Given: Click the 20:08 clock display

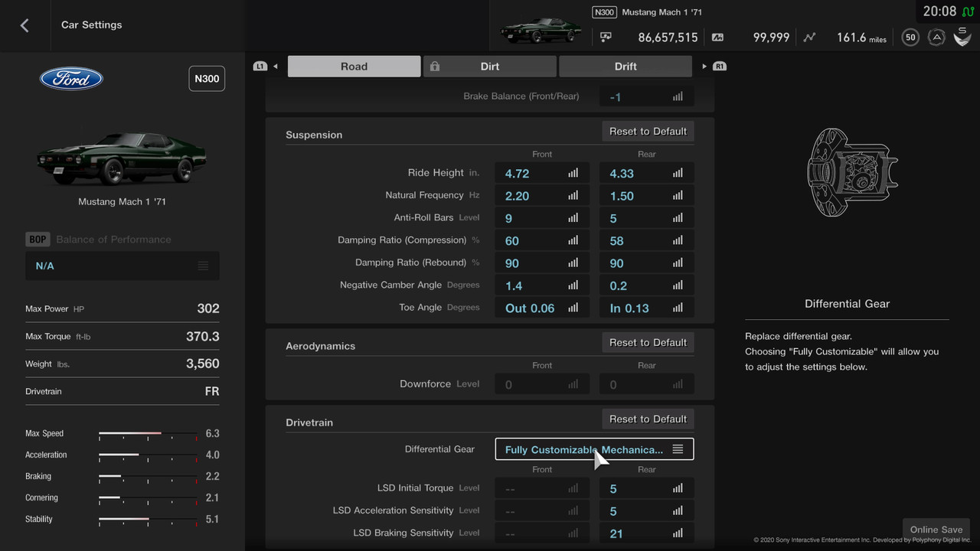Looking at the screenshot, I should pyautogui.click(x=939, y=11).
